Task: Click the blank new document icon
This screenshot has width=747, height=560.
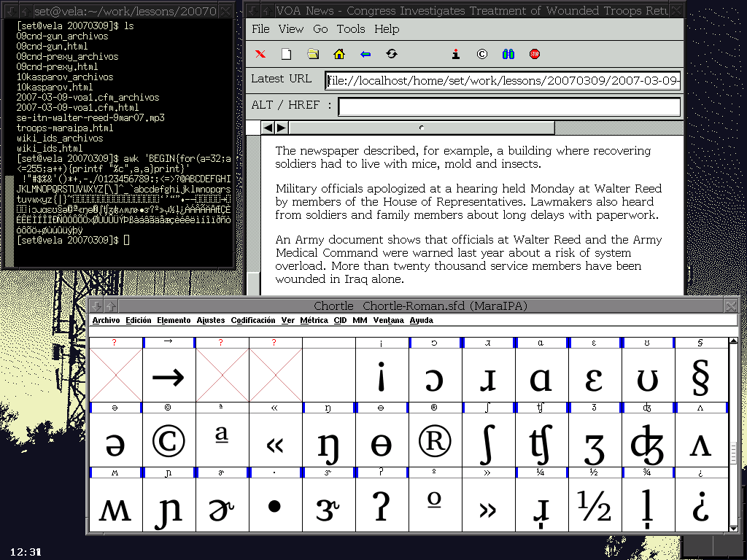Action: tap(287, 54)
